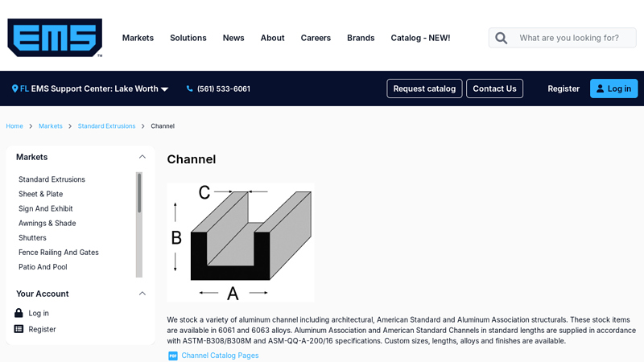Click the Contact Us button
The image size is (644, 362).
point(494,88)
